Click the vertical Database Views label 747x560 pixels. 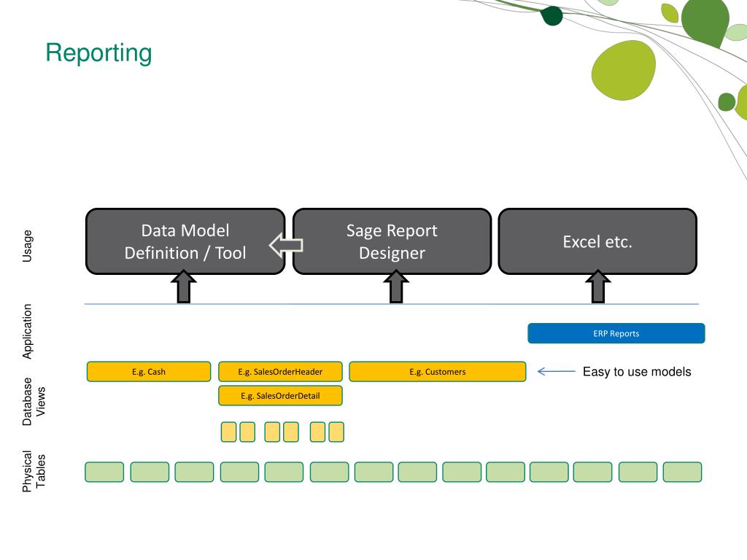pyautogui.click(x=34, y=402)
